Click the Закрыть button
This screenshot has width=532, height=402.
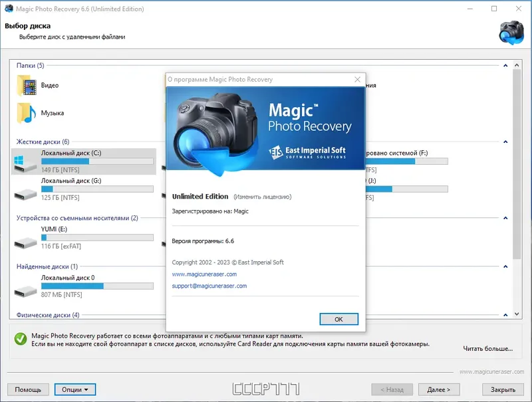(503, 389)
